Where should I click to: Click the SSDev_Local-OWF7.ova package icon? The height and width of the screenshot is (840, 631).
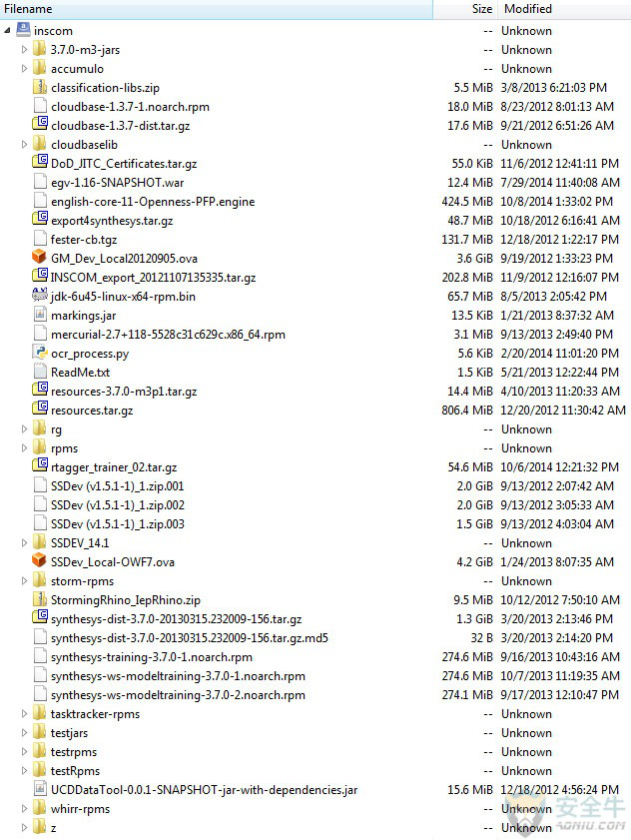[x=40, y=560]
